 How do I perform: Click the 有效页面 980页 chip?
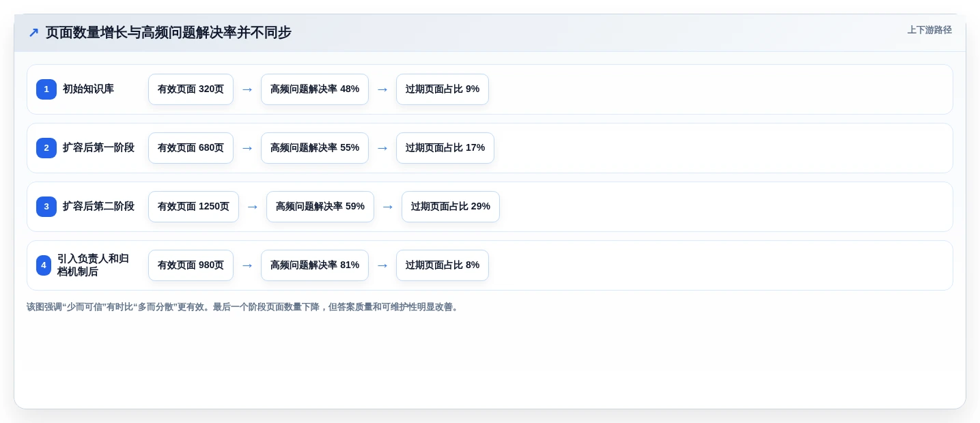coord(191,265)
